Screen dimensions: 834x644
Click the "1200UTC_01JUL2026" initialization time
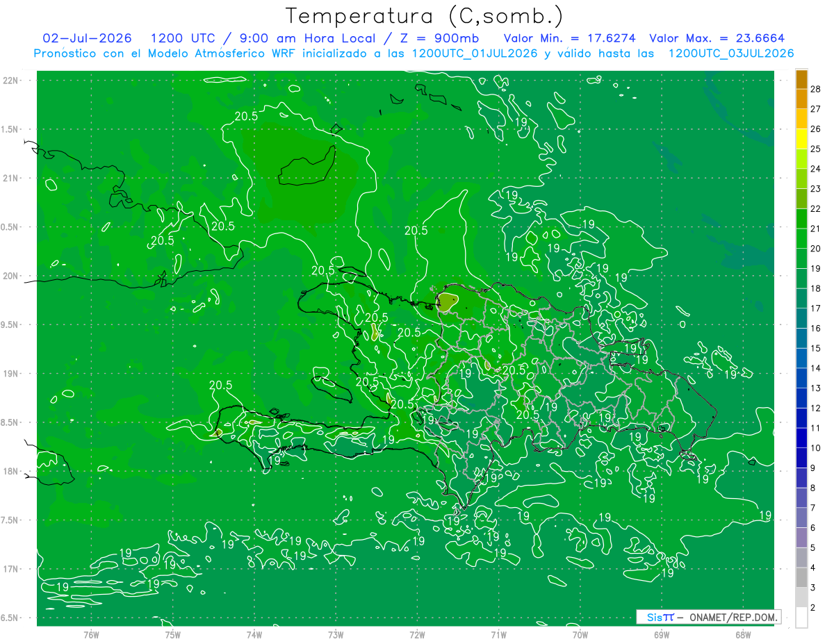point(475,53)
